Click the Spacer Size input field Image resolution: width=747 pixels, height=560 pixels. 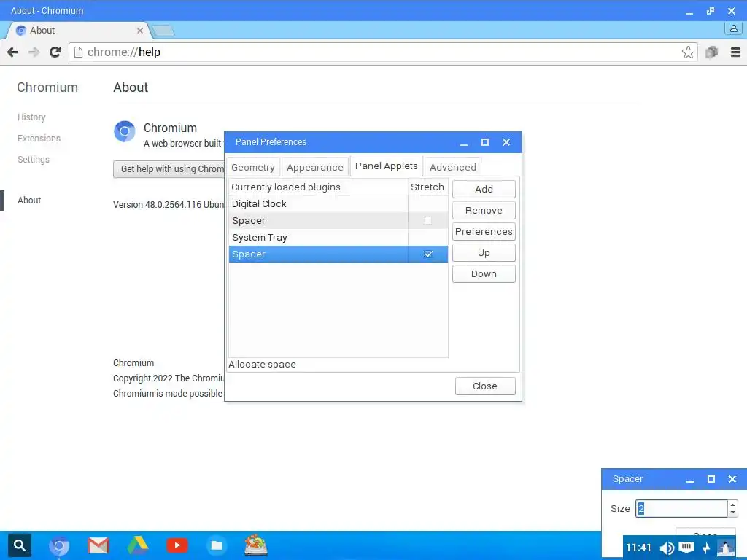[681, 508]
